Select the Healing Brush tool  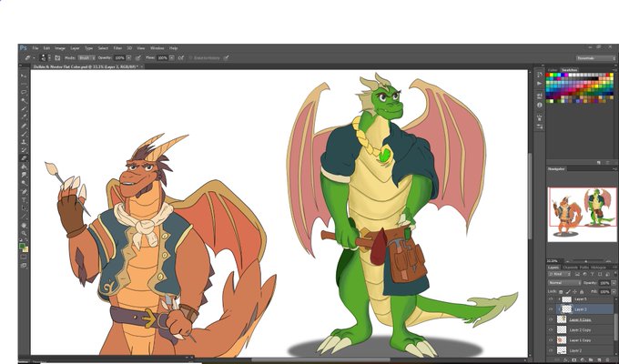(24, 126)
